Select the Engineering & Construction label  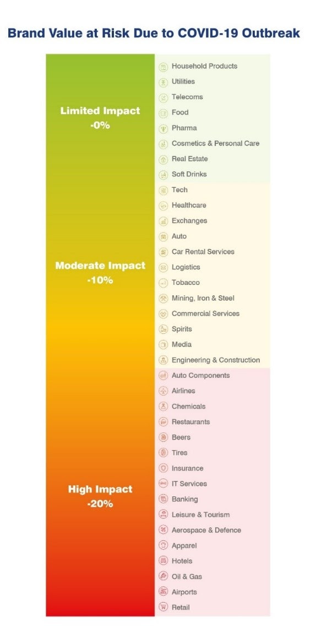pos(216,360)
